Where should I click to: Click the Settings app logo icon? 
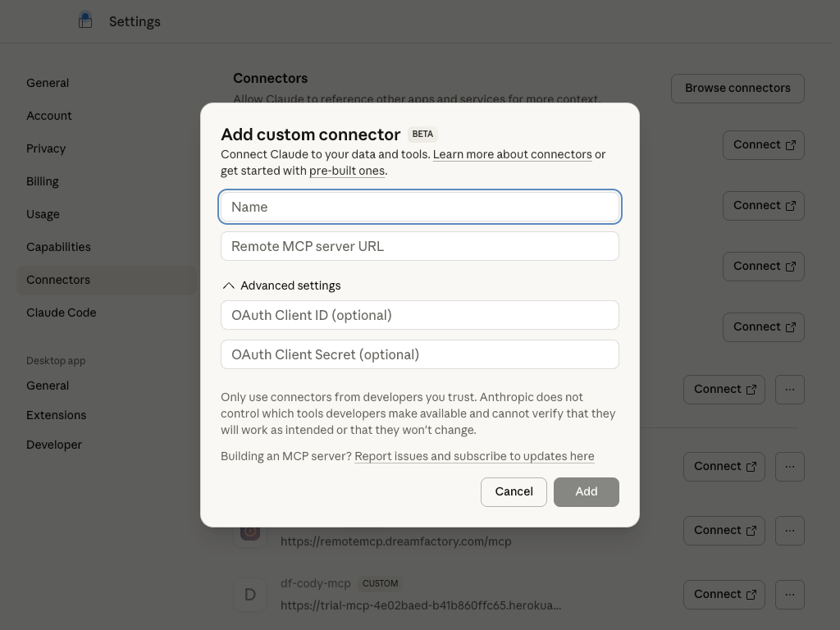pos(85,21)
